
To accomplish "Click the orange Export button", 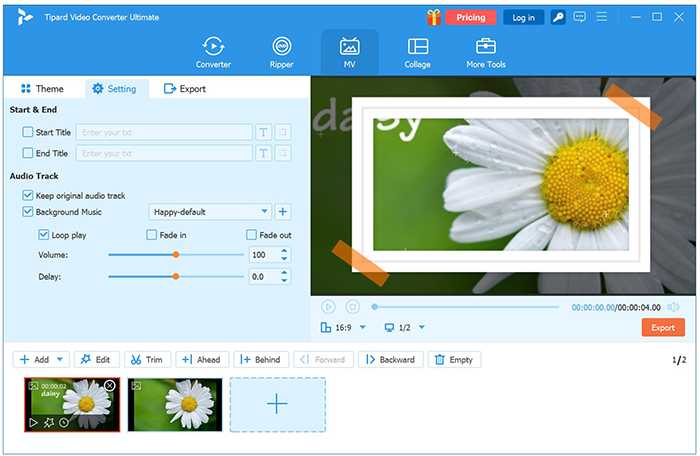I will click(x=663, y=328).
